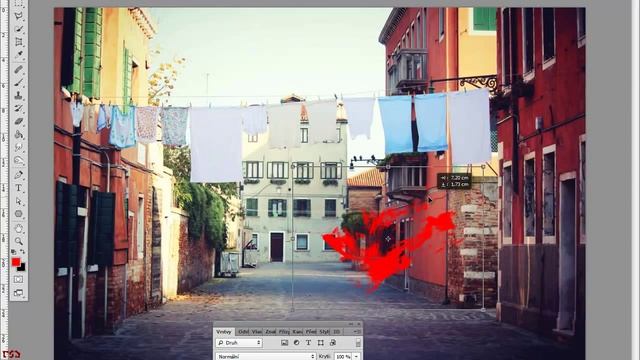Open the Normální blend mode dropdown
This screenshot has height=360, width=640.
point(266,357)
